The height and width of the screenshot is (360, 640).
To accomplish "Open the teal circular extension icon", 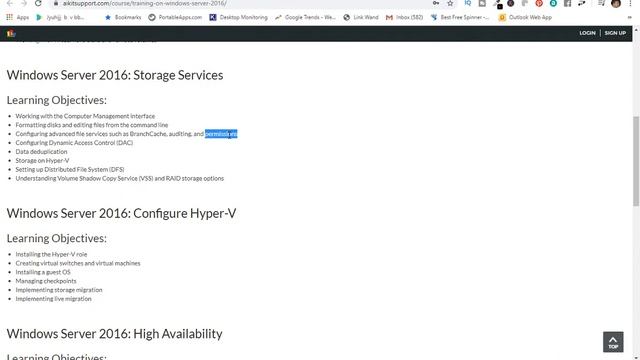I will (x=553, y=3).
